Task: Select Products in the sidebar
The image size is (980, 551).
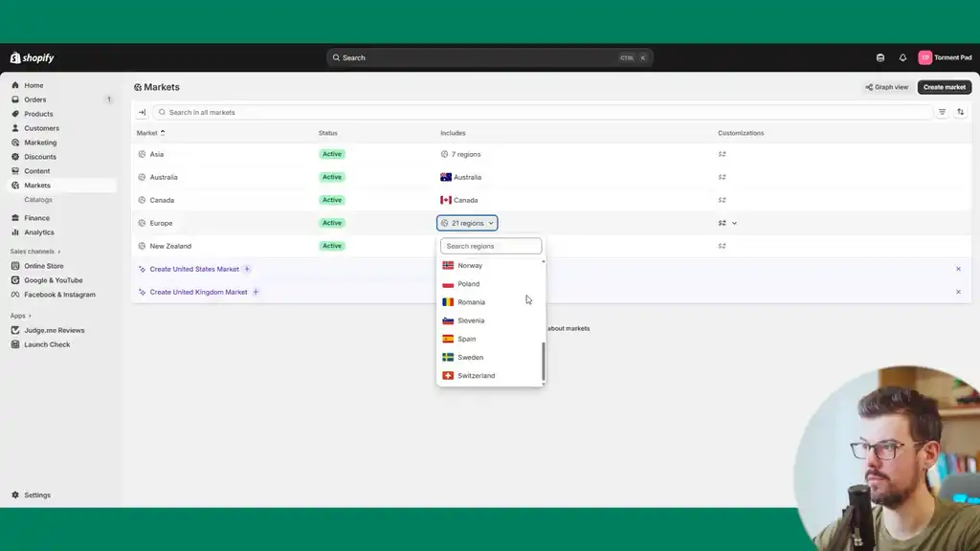Action: 37,114
